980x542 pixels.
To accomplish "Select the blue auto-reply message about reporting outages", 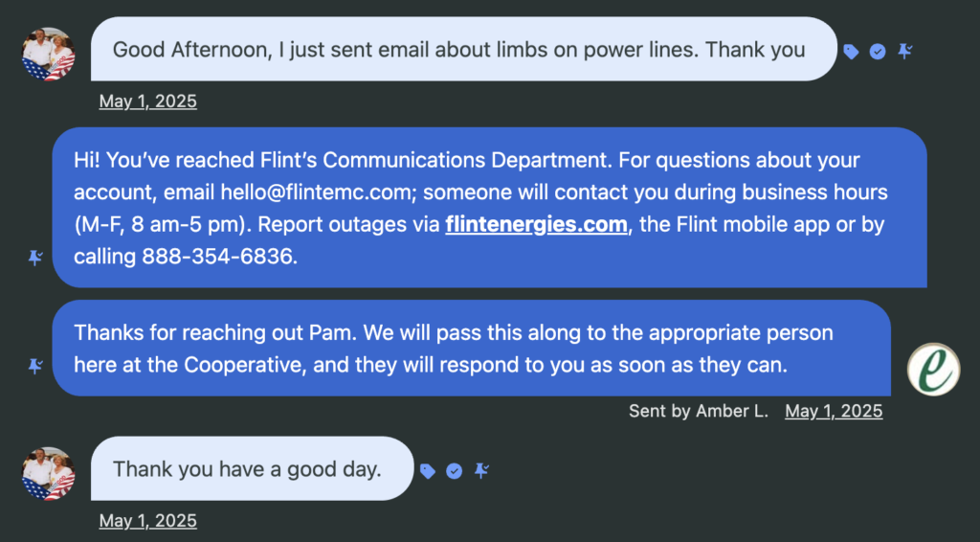I will (488, 207).
